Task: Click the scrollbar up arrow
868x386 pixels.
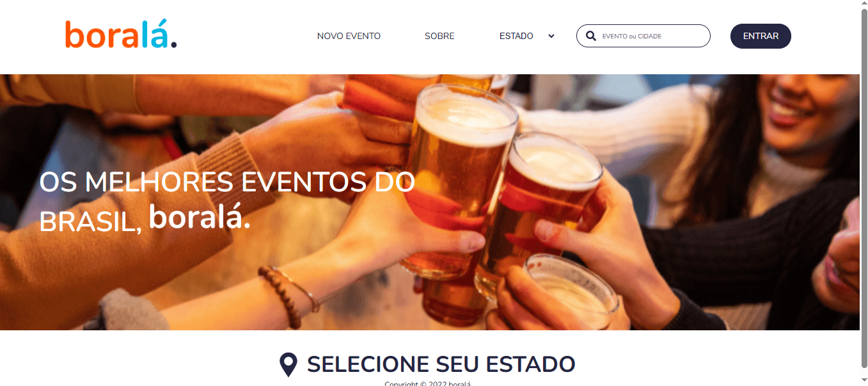Action: point(864,4)
